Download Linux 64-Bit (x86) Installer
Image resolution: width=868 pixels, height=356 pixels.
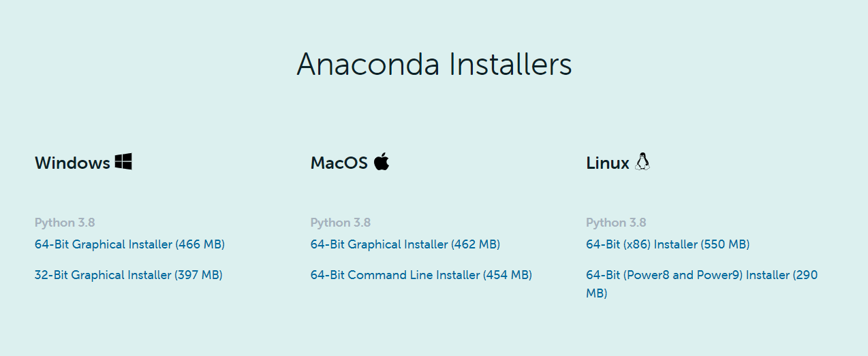(668, 244)
